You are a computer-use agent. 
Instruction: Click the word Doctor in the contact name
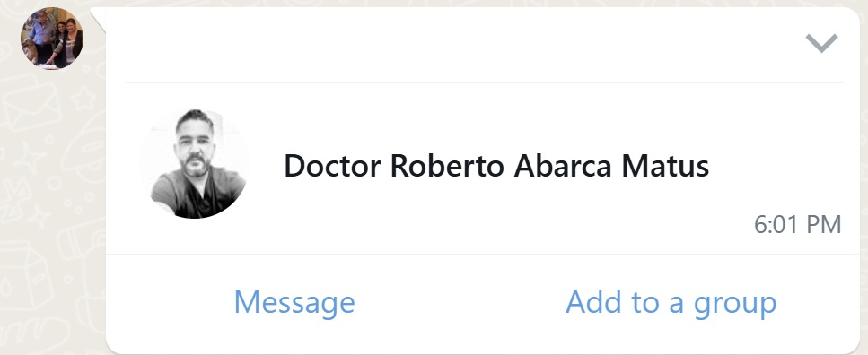coord(332,166)
